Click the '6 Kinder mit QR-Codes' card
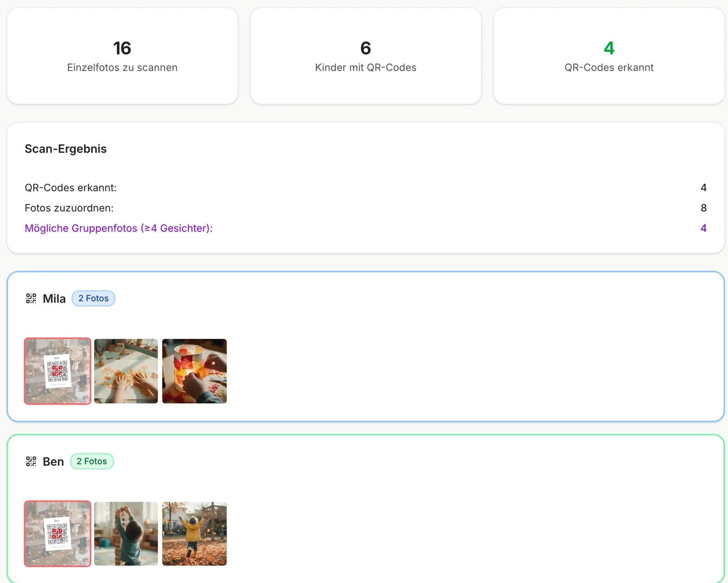 pos(366,56)
